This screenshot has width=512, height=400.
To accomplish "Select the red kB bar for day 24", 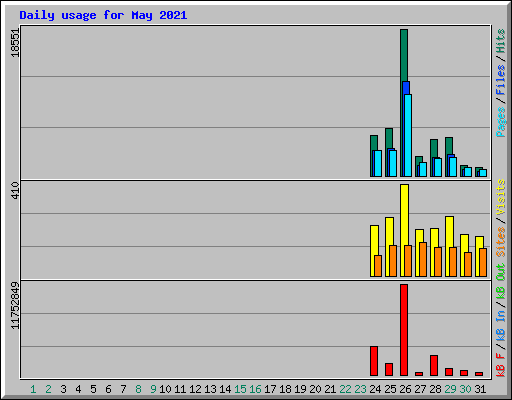I will 374,361.
